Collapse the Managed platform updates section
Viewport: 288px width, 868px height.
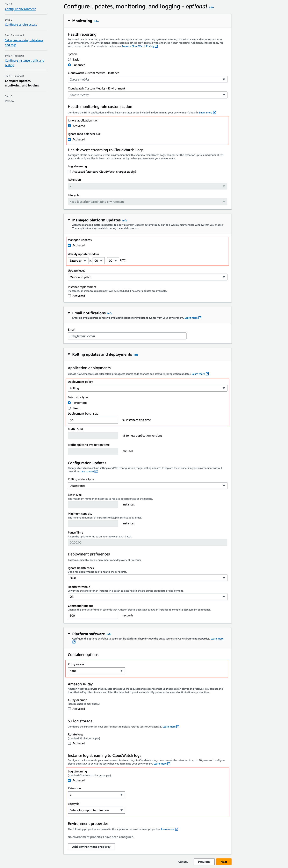(69, 220)
